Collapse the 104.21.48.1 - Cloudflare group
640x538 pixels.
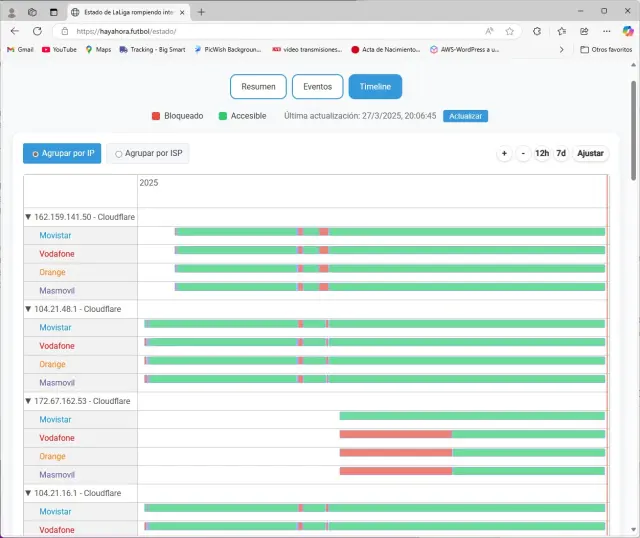[x=29, y=309]
